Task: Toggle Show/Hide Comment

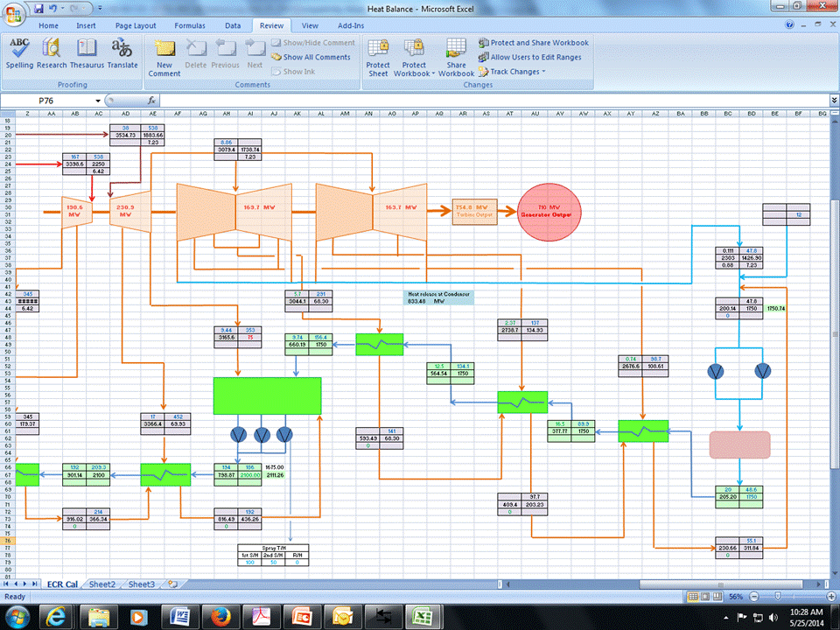Action: pos(313,42)
